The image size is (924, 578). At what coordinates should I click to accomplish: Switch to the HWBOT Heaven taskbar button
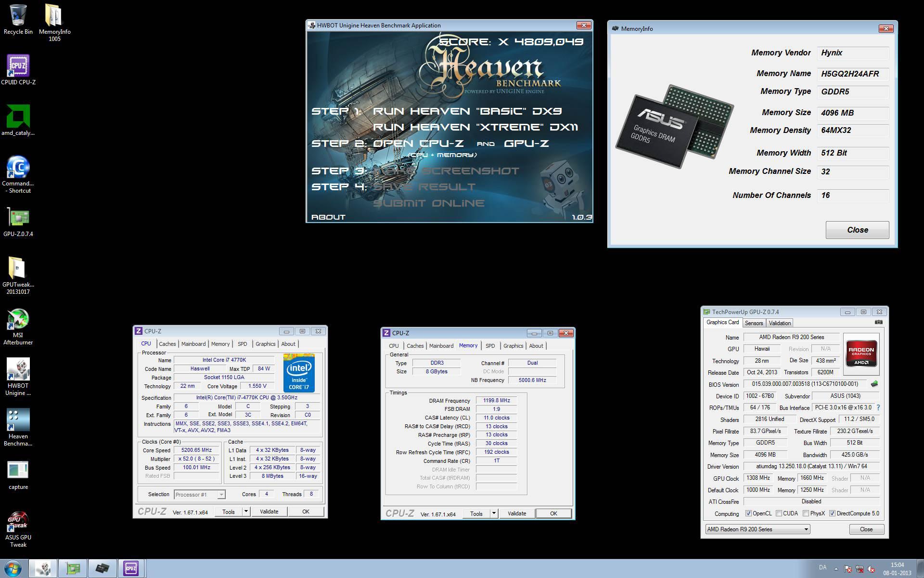tap(43, 569)
